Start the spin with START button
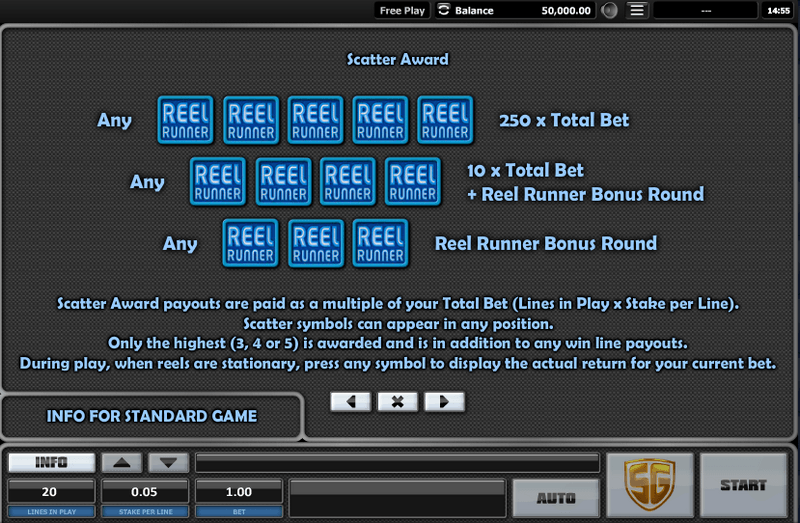This screenshot has width=800, height=523. tap(743, 485)
